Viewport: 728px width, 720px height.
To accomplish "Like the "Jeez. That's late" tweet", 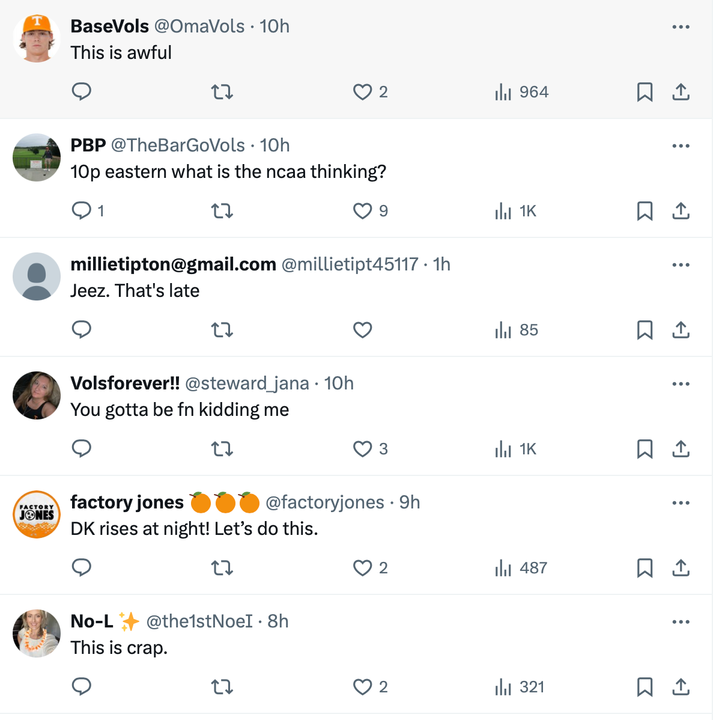I will click(362, 330).
